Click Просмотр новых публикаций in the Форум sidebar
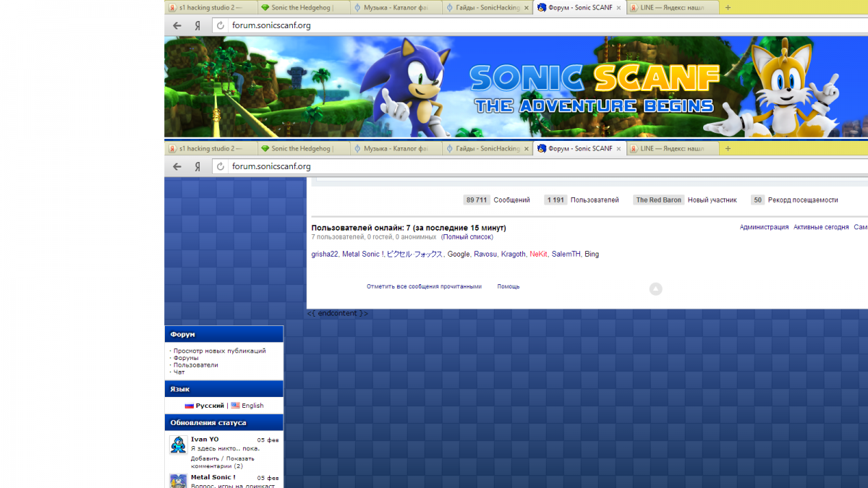Screen dimensions: 868x488 click(219, 351)
